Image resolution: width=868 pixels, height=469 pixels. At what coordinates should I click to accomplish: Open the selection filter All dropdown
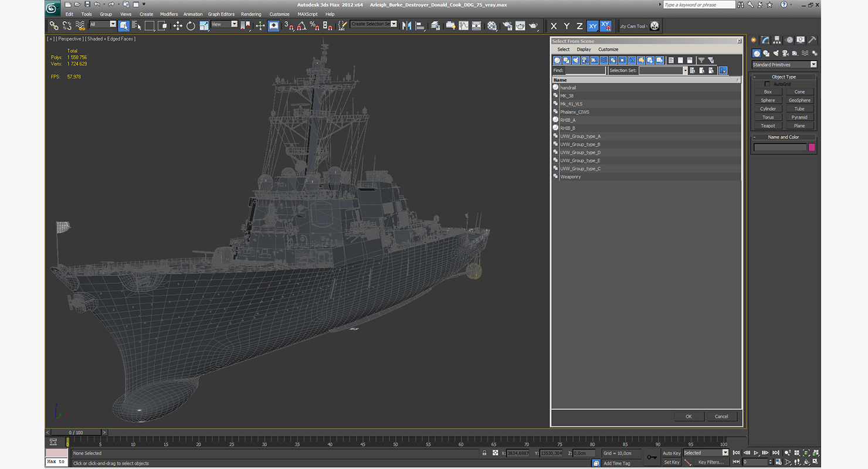[x=103, y=25]
